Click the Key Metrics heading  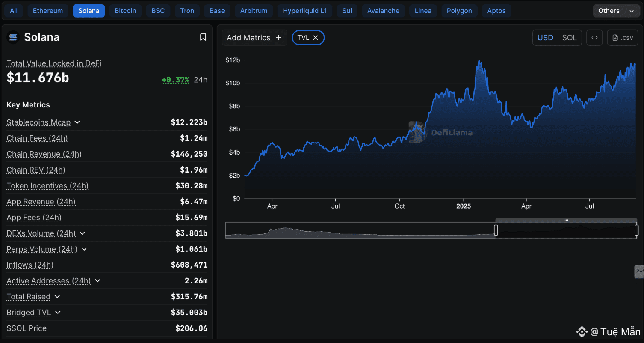pos(28,105)
